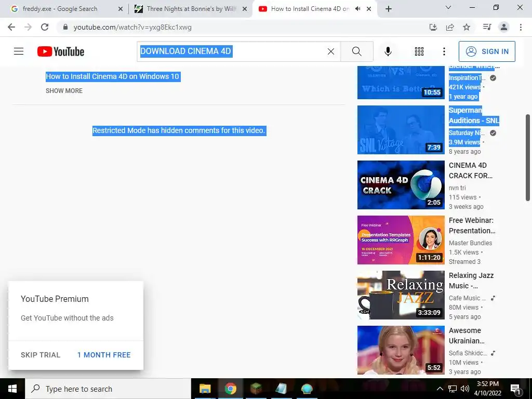Close the Cinema 4D YouTube tab
Screen dimensions: 532x399
pos(369,9)
